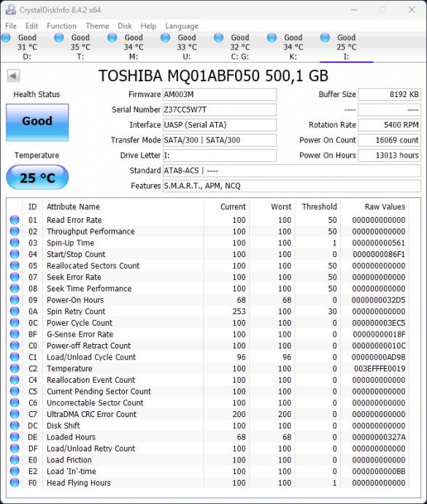Open the File menu
Image resolution: width=427 pixels, height=504 pixels.
tap(11, 26)
